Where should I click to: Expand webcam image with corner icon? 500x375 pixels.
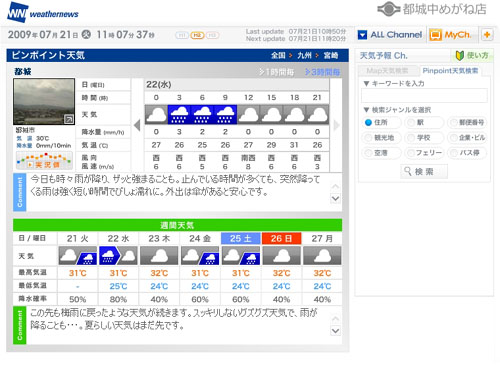point(69,119)
